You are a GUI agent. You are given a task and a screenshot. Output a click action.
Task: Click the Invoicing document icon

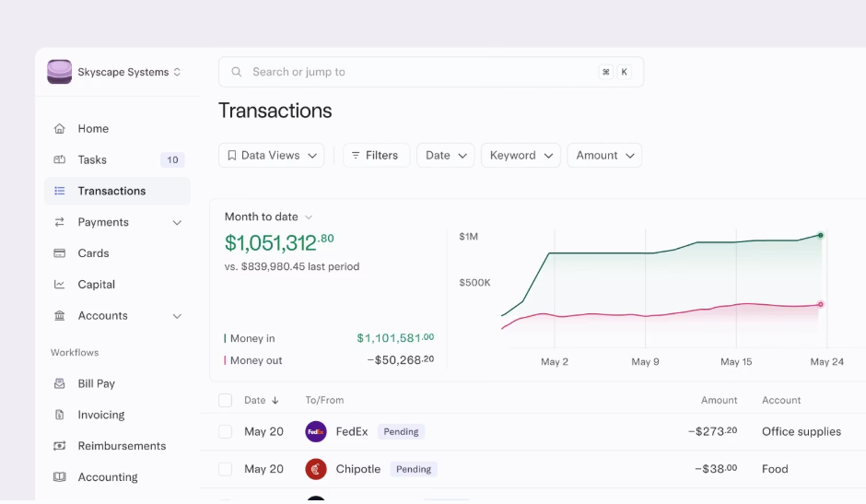click(x=60, y=415)
